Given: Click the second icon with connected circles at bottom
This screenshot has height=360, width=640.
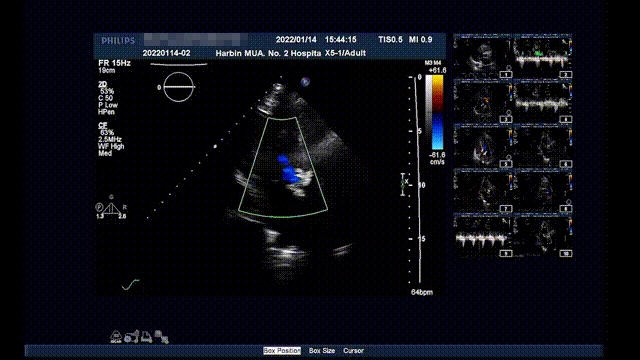Looking at the screenshot, I should tap(131, 337).
